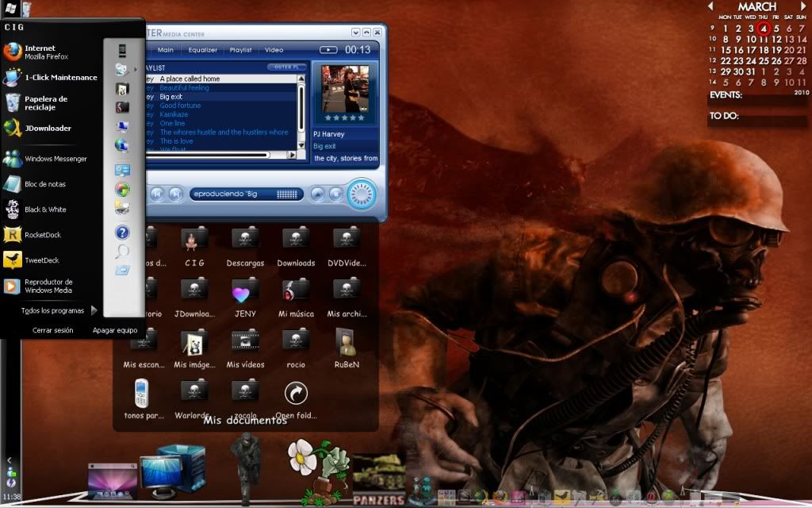Open Mi música folder
The image size is (812, 508).
pyautogui.click(x=297, y=298)
